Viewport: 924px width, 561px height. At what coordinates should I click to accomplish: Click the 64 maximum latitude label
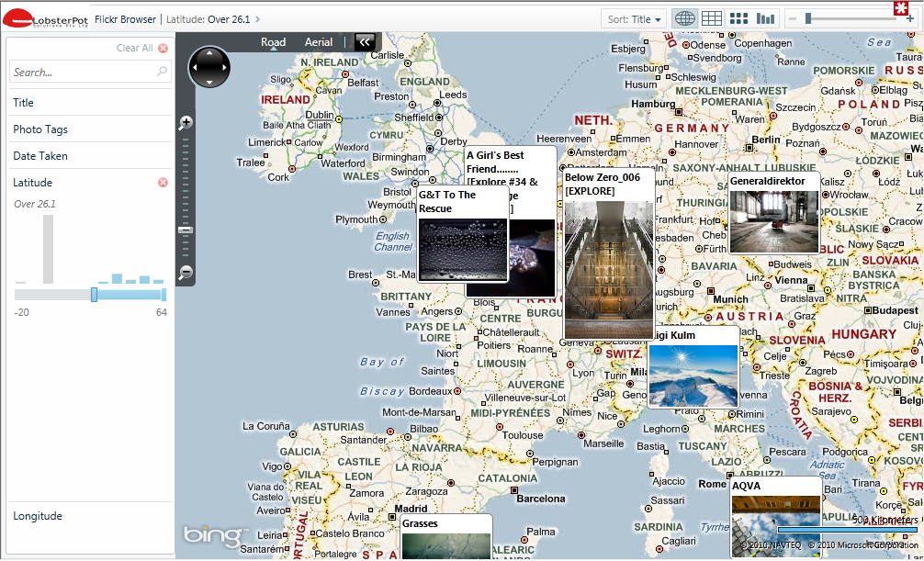[162, 312]
